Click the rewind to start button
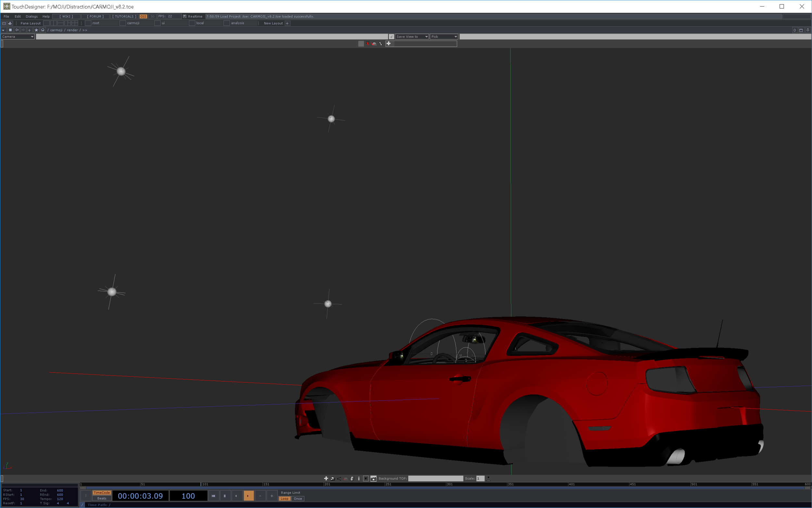Viewport: 812px width, 508px height. 213,496
